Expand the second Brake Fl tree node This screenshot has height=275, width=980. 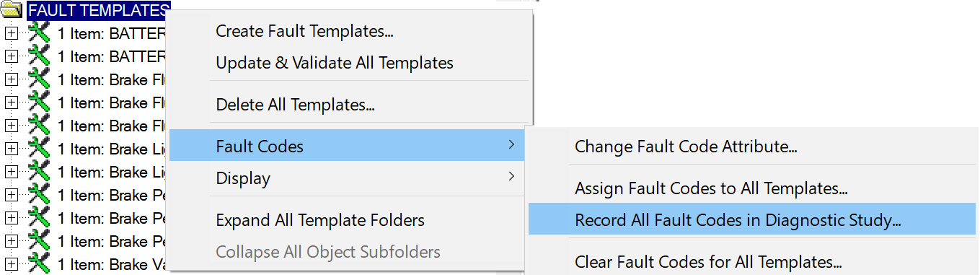(x=12, y=102)
